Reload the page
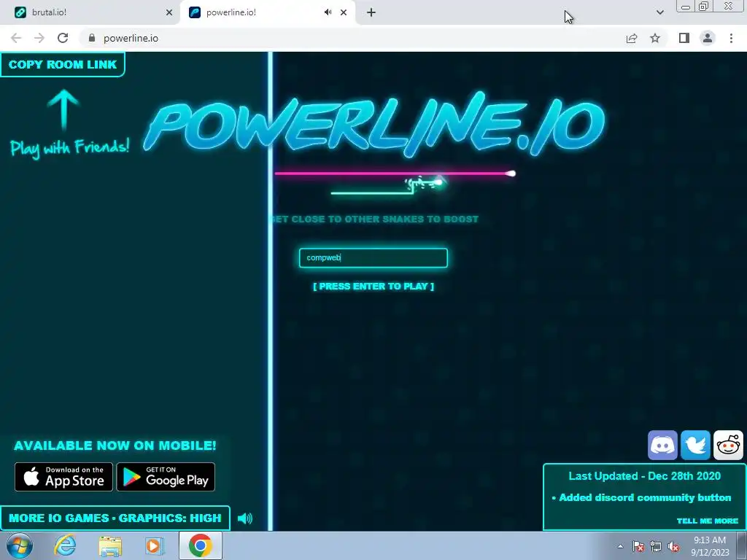 pos(63,38)
